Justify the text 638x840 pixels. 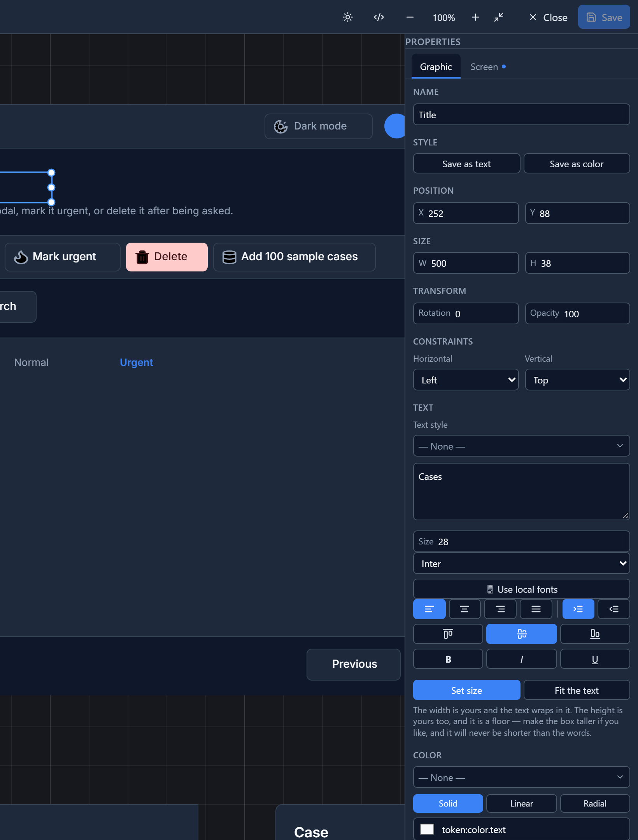click(536, 609)
